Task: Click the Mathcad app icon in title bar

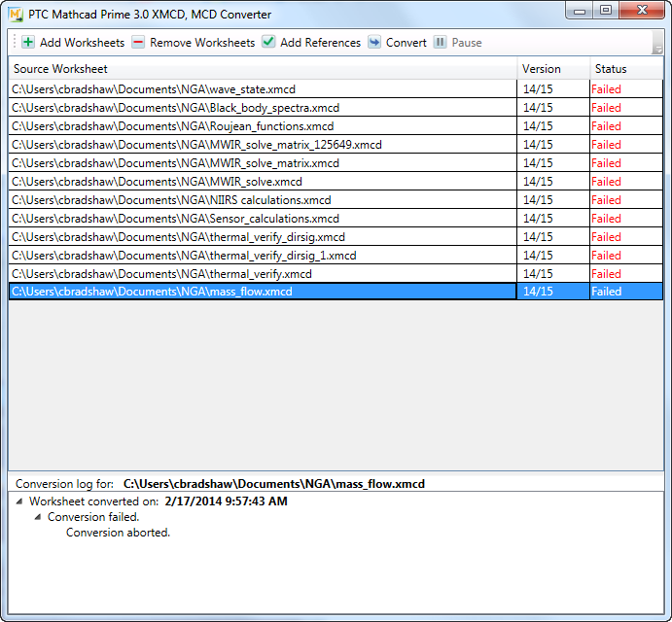Action: point(16,15)
